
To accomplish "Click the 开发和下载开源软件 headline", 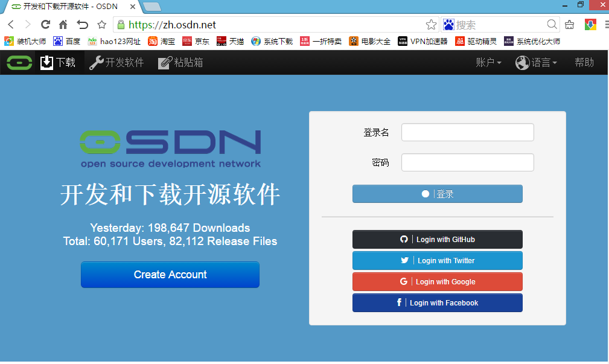I will [x=170, y=194].
